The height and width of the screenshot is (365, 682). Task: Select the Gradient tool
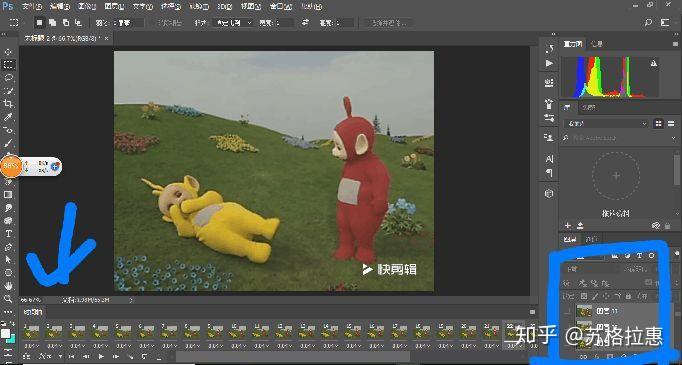tap(8, 195)
